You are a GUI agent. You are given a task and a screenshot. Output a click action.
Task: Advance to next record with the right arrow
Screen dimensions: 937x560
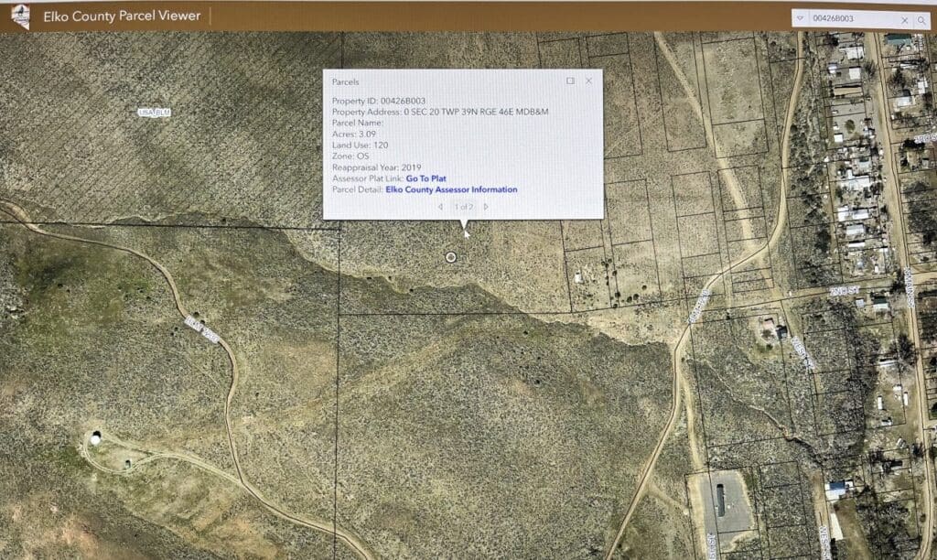[486, 206]
